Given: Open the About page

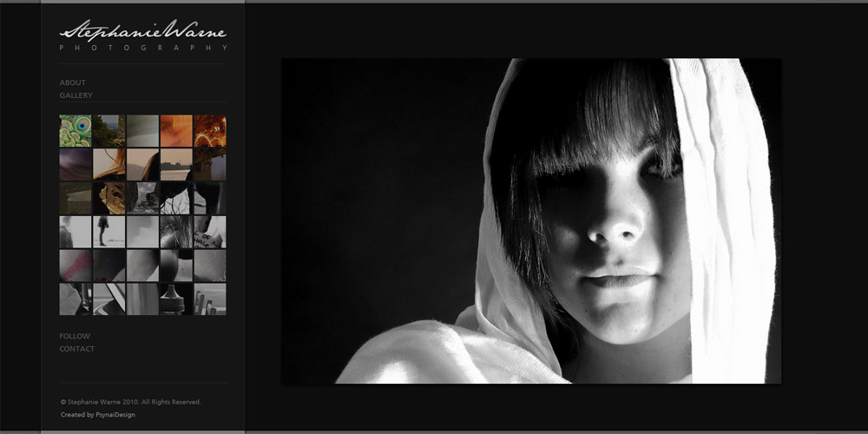Looking at the screenshot, I should [x=73, y=82].
